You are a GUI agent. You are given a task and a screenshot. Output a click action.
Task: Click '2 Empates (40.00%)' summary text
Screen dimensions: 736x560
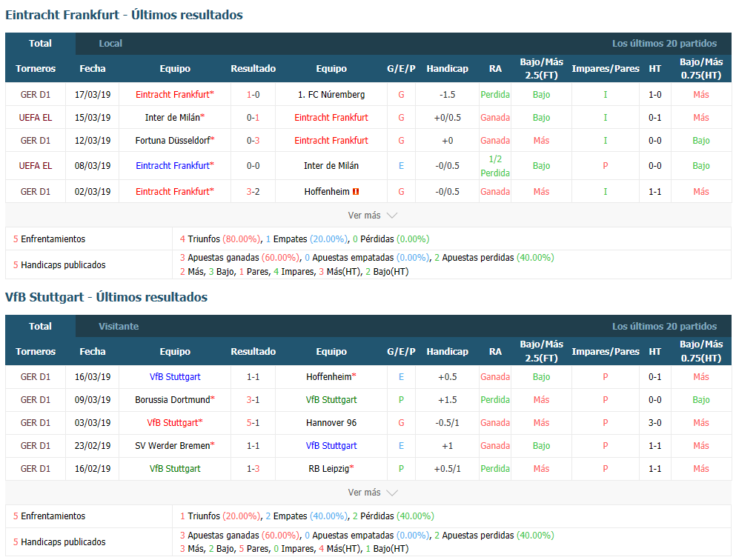(307, 516)
